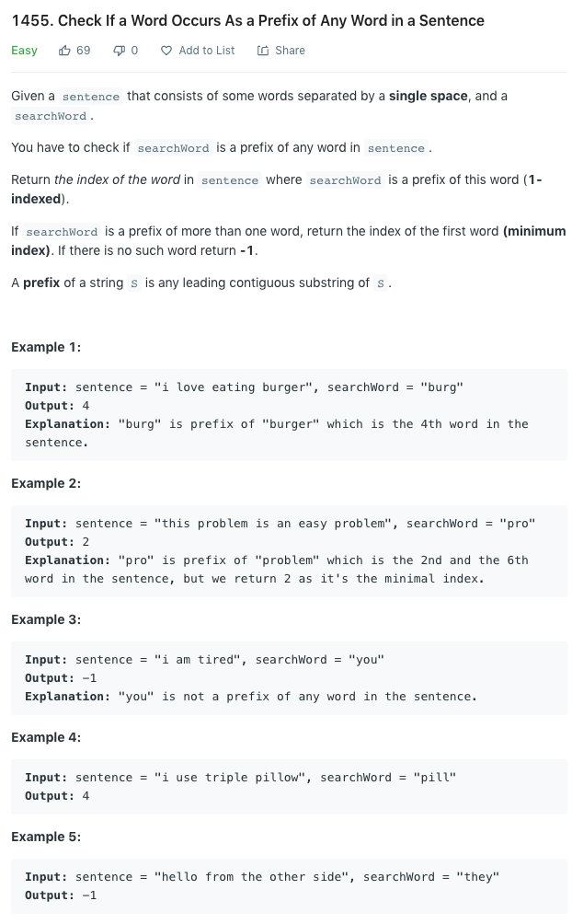Click the Example 3 heading

pyautogui.click(x=46, y=619)
